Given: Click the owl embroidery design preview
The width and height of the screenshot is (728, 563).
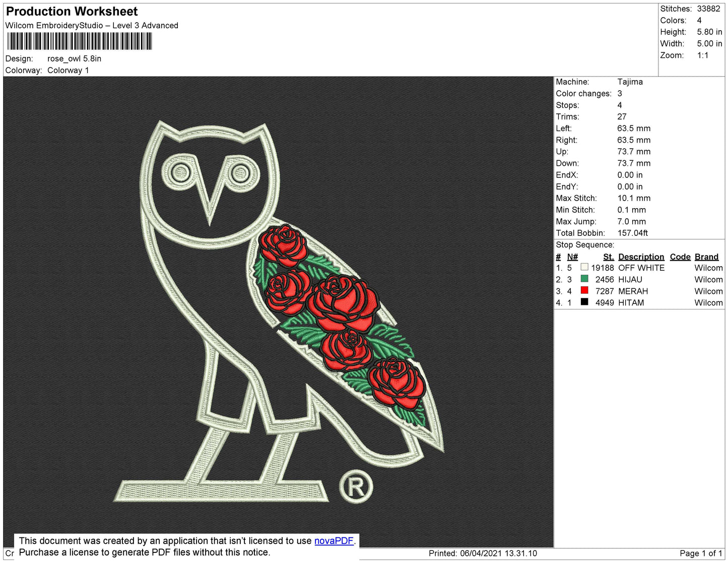Looking at the screenshot, I should [278, 311].
